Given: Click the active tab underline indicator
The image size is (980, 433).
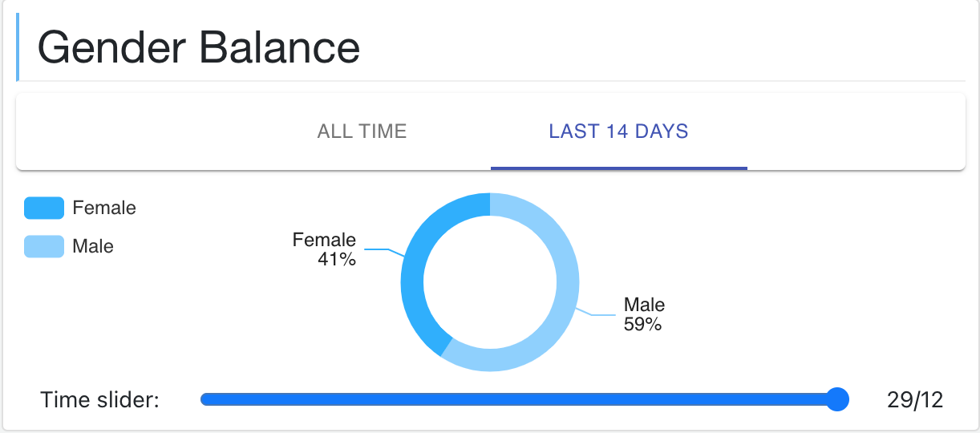Looking at the screenshot, I should click(x=618, y=168).
